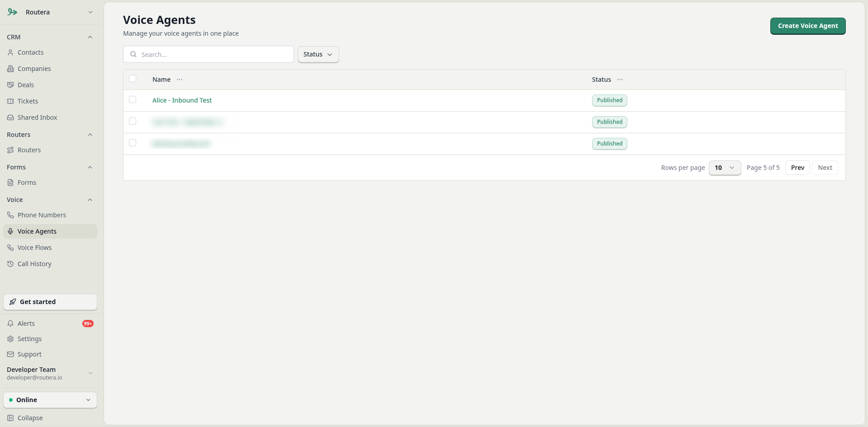Open Phone Numbers page
The width and height of the screenshot is (868, 427).
tap(42, 215)
